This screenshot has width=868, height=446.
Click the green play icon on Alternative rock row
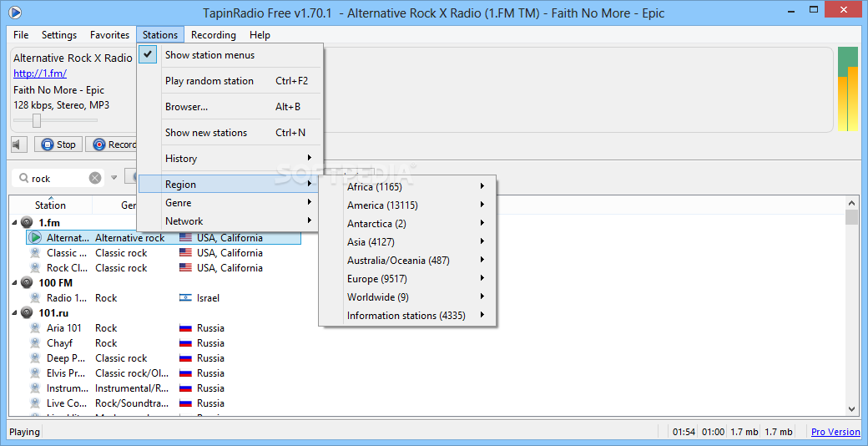35,238
